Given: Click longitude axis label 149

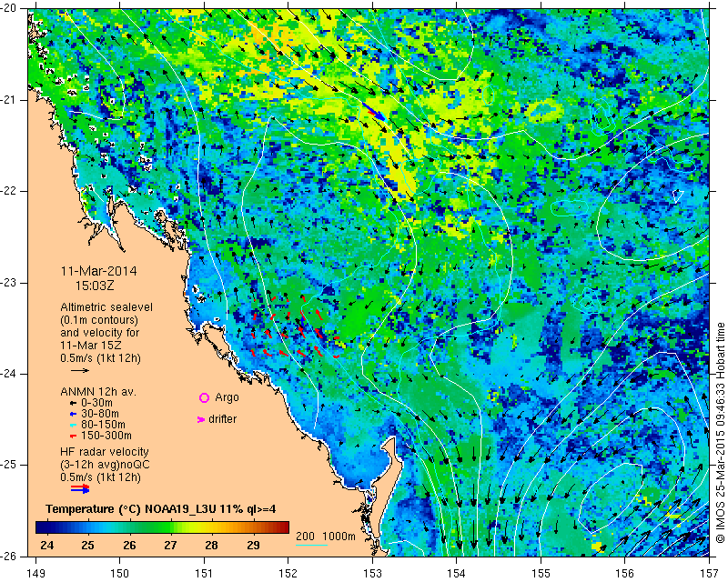Looking at the screenshot, I should [x=36, y=574].
